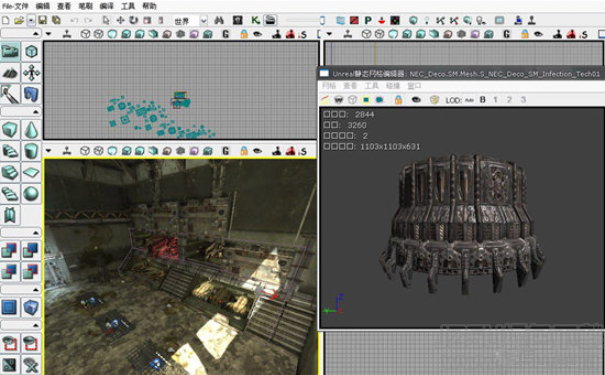Image resolution: width=605 pixels, height=375 pixels.
Task: Click the green P play icon in main toolbar
Action: (x=368, y=20)
